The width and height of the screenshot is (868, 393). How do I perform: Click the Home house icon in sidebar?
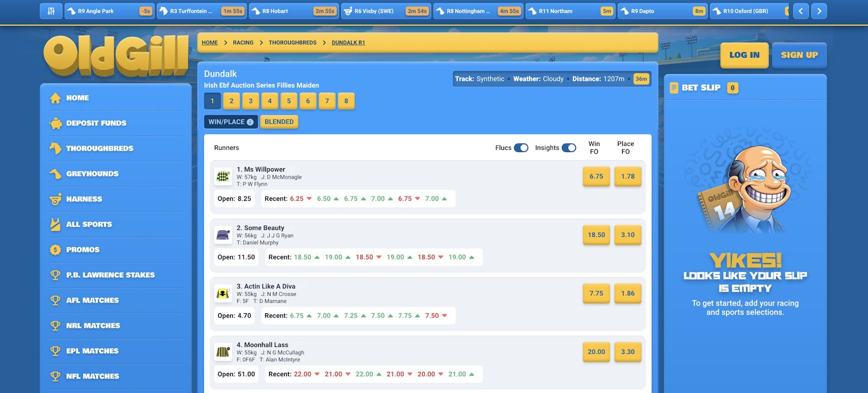[55, 98]
